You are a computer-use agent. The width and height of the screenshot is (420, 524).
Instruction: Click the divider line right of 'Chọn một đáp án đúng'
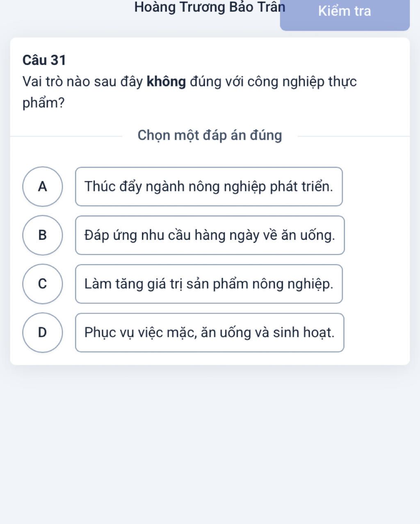(x=353, y=136)
